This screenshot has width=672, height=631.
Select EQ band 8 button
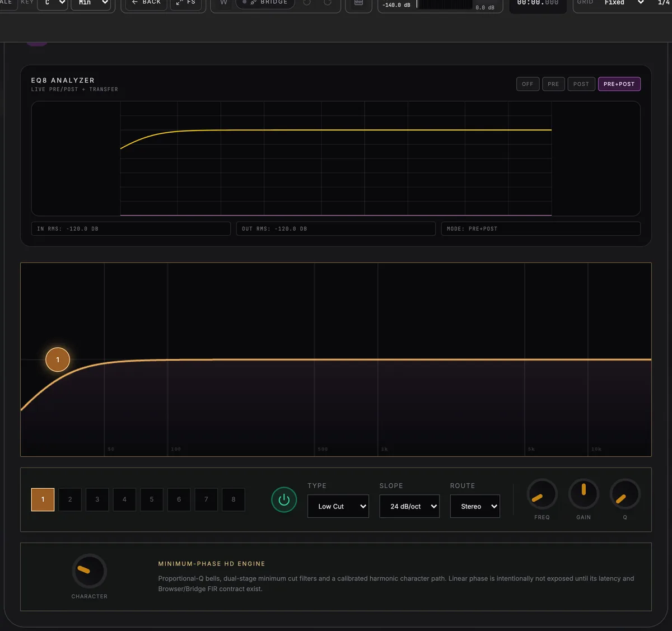(x=234, y=499)
